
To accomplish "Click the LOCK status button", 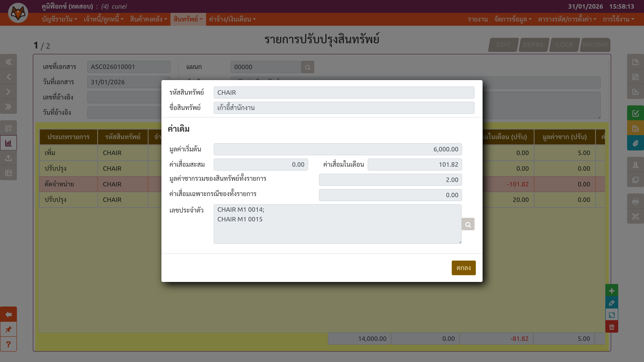I will point(565,45).
